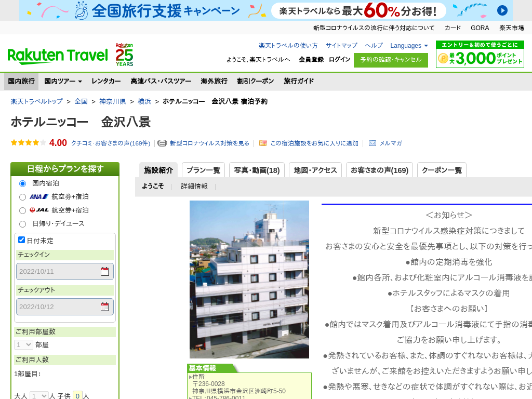Select the 詳細情報 sub-tab

(194, 187)
